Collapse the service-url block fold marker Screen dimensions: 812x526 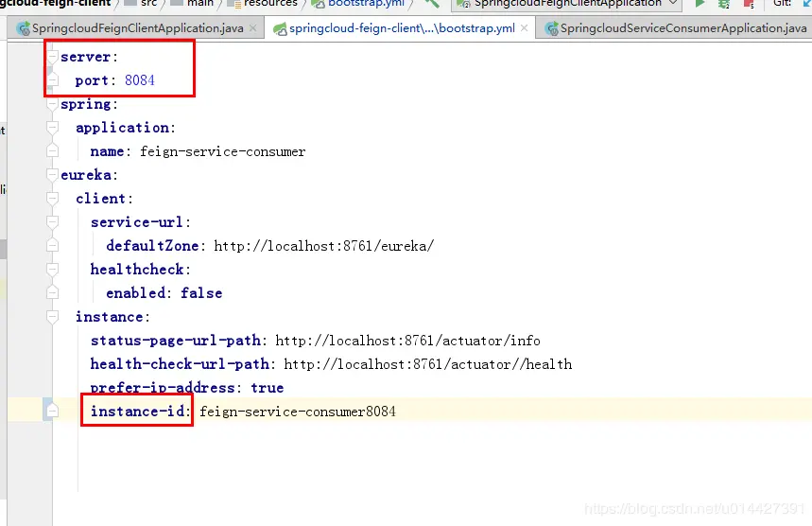pyautogui.click(x=52, y=222)
